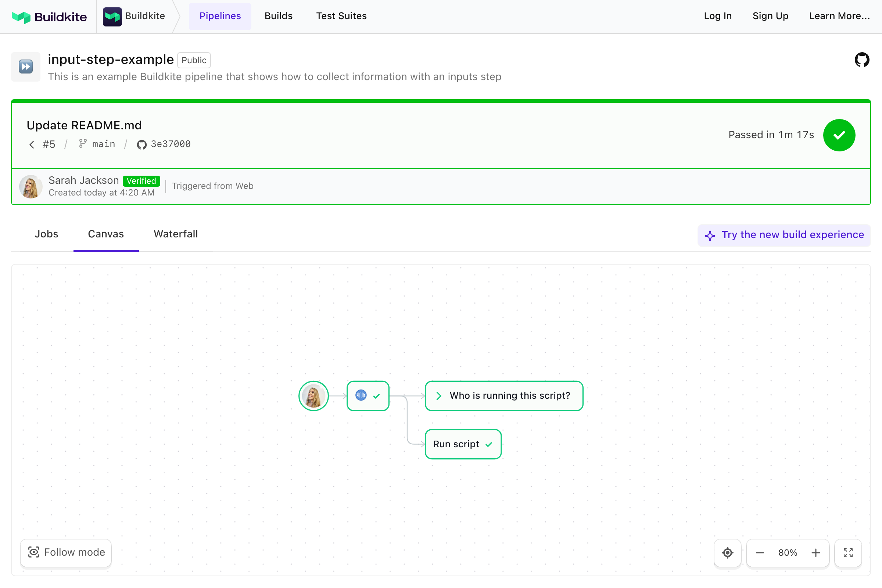Open the Buildkite organization breadcrumb
882x588 pixels.
pyautogui.click(x=134, y=16)
